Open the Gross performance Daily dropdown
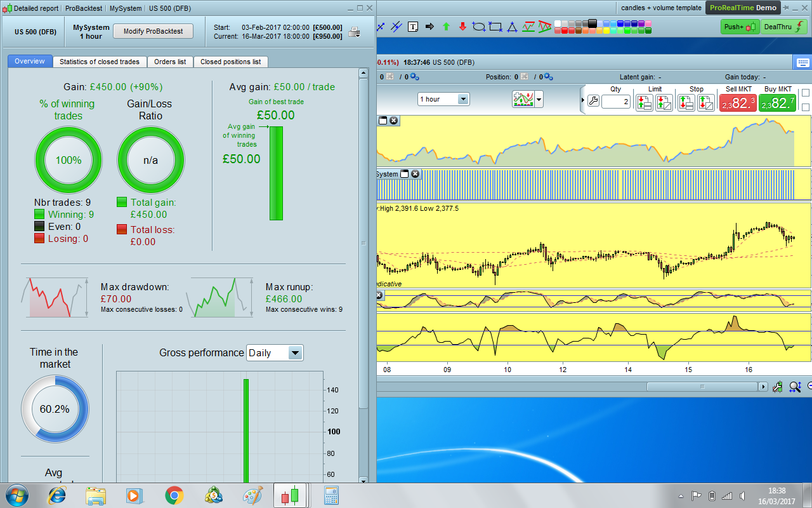The width and height of the screenshot is (812, 508). (275, 353)
